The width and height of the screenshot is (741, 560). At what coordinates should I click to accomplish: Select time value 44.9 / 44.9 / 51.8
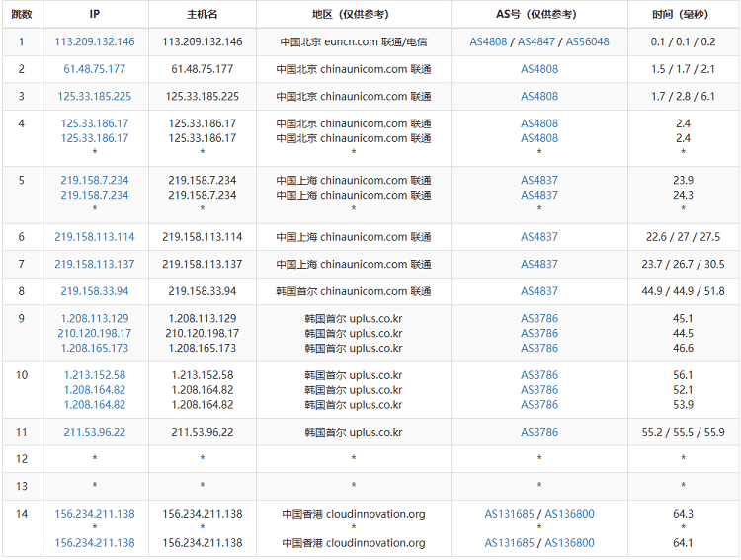tap(684, 291)
